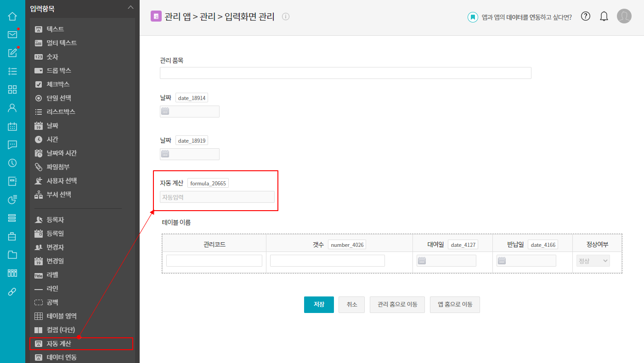Viewport: 644px width, 363px height.
Task: Select the 단일 선택 input item
Action: coord(59,98)
